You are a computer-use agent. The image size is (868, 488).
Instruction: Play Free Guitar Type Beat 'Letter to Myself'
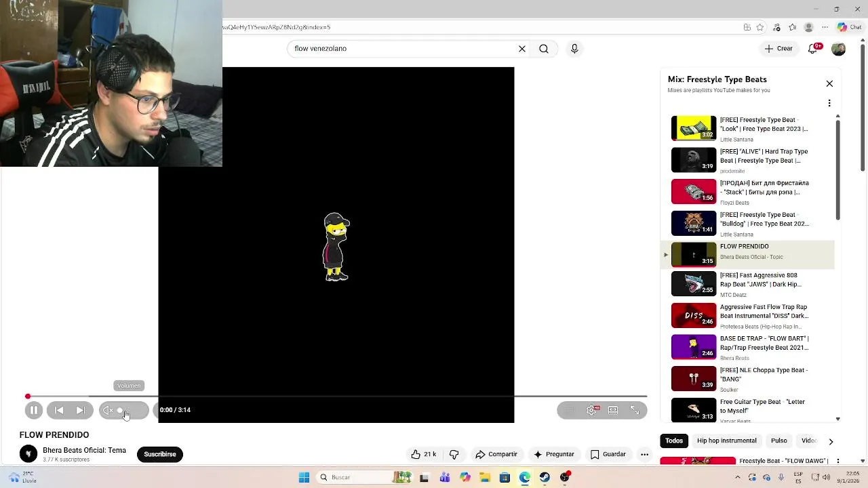(x=748, y=410)
